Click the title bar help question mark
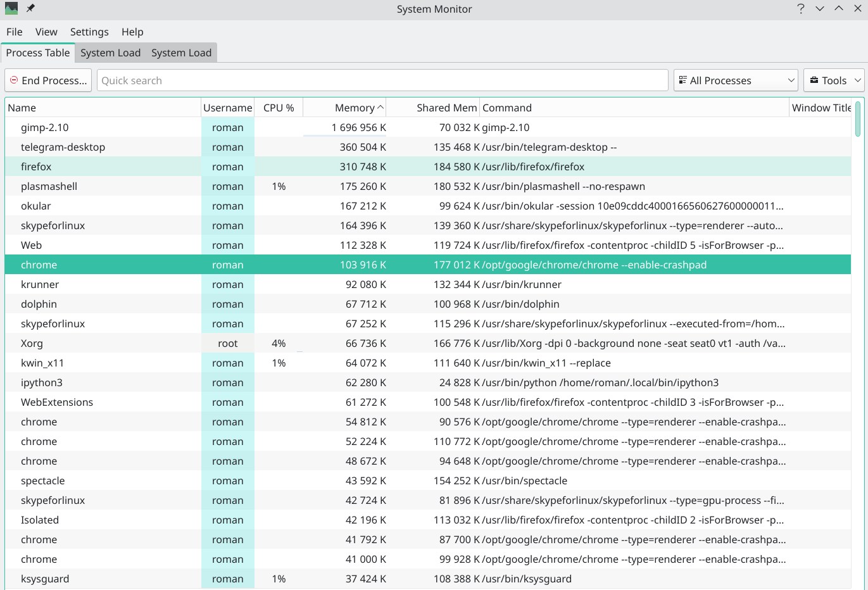 click(x=801, y=9)
